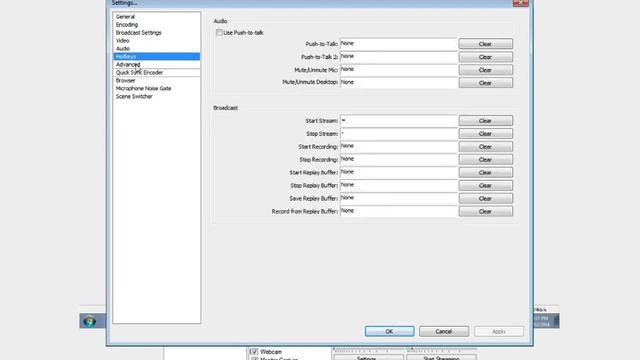Viewport: 640px width, 360px height.
Task: Open Microphone Noise Gate settings
Action: (156, 88)
